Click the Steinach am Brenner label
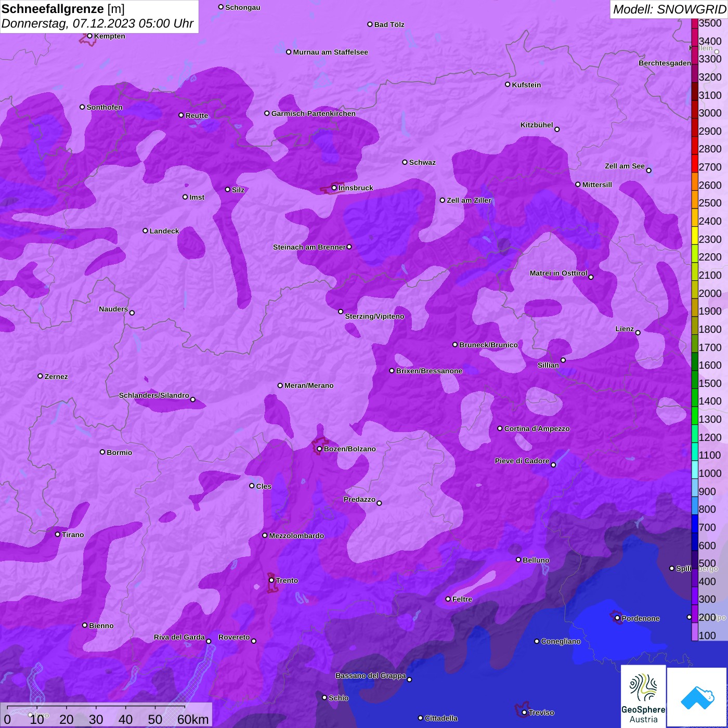728x728 pixels. (309, 247)
